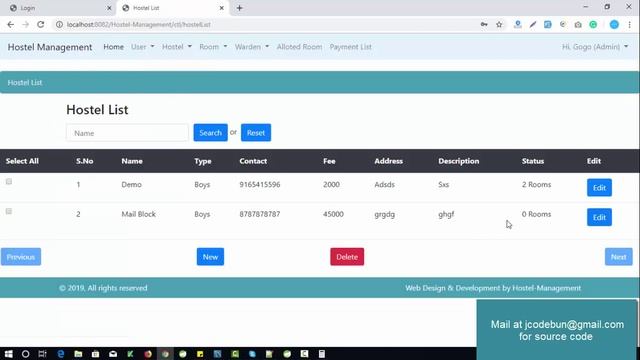
Task: Open the Payment List page
Action: [351, 47]
